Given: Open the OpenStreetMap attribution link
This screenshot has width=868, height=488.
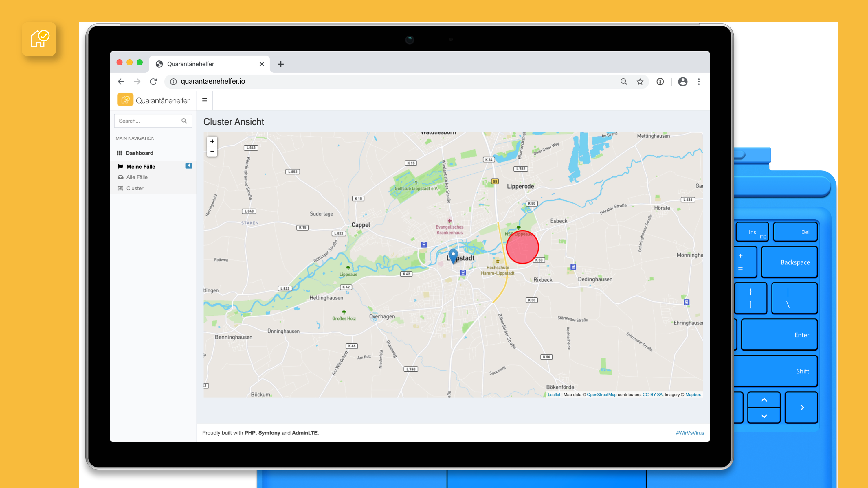Looking at the screenshot, I should (x=601, y=395).
